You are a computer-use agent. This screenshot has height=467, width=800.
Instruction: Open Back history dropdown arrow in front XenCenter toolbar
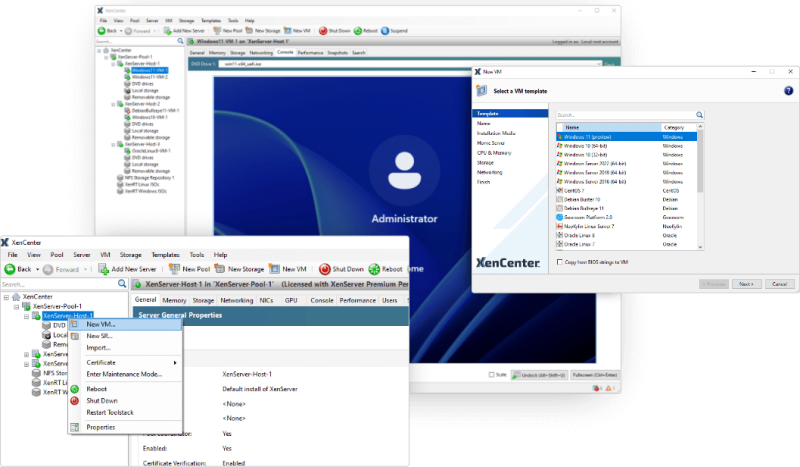tap(37, 269)
